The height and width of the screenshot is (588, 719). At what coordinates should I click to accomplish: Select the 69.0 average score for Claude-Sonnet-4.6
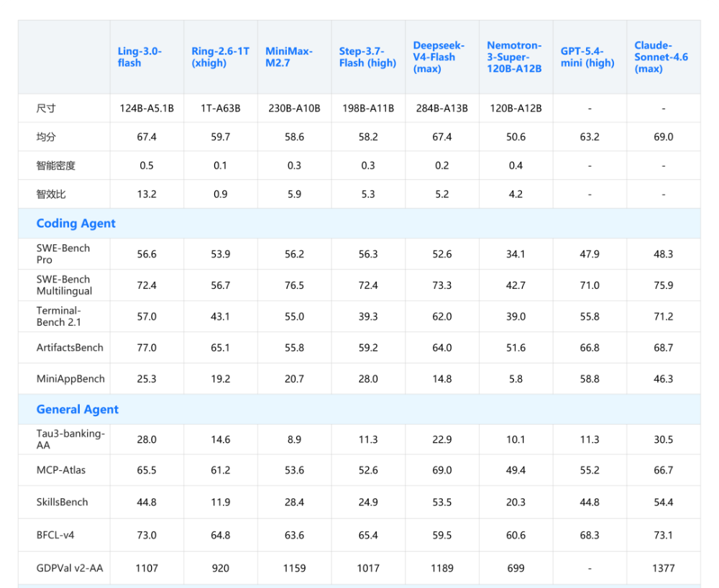(664, 137)
